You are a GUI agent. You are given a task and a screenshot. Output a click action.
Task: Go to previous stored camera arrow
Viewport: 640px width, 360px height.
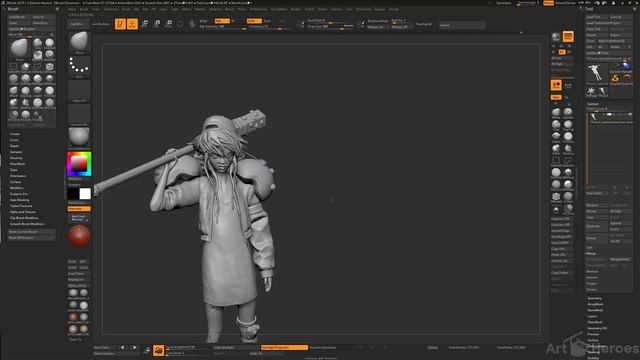[122, 348]
